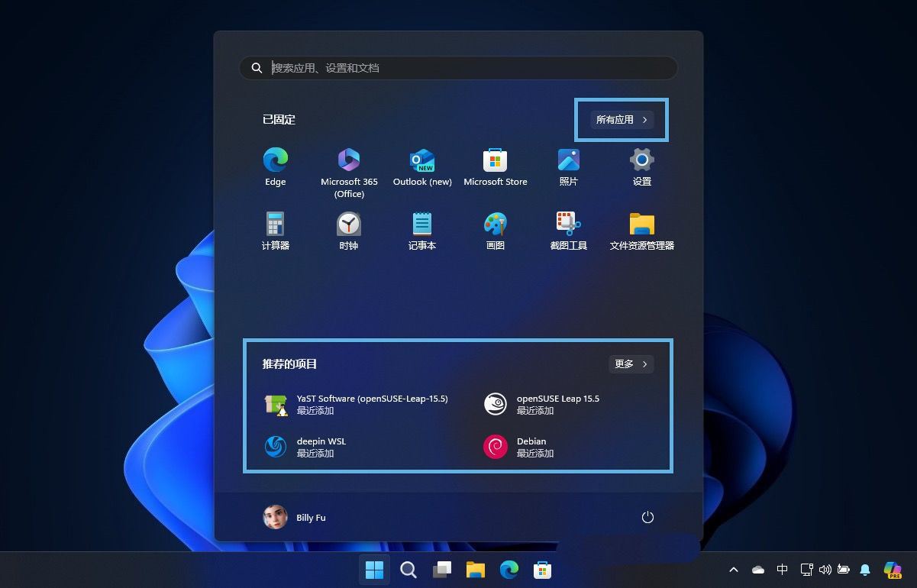Open 截图工具 (Snipping Tool)
This screenshot has height=588, width=917.
568,231
